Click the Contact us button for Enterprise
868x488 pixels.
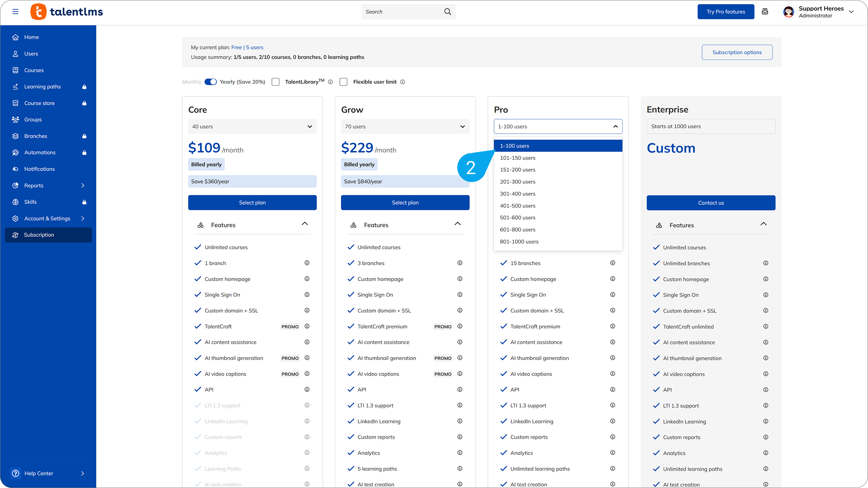[x=711, y=203]
